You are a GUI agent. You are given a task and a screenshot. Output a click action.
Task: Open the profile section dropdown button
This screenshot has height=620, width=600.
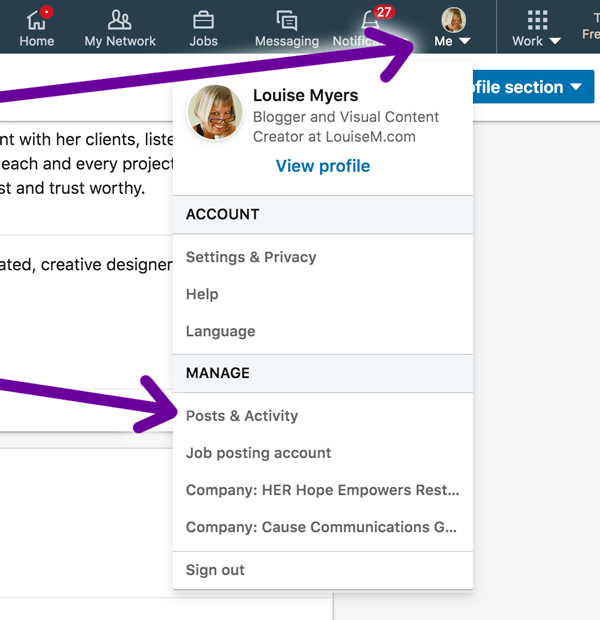pyautogui.click(x=533, y=87)
